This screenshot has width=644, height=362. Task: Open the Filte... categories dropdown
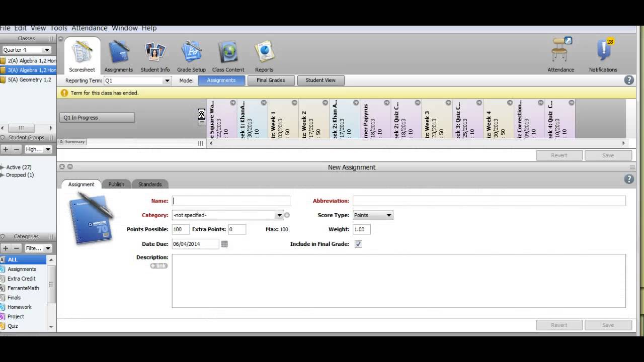[38, 248]
